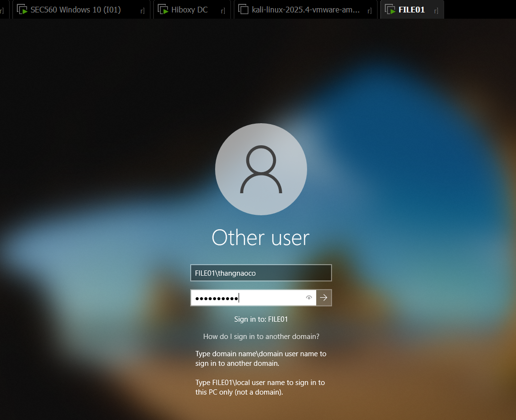
Task: Click the "Other user" heading text
Action: [261, 238]
